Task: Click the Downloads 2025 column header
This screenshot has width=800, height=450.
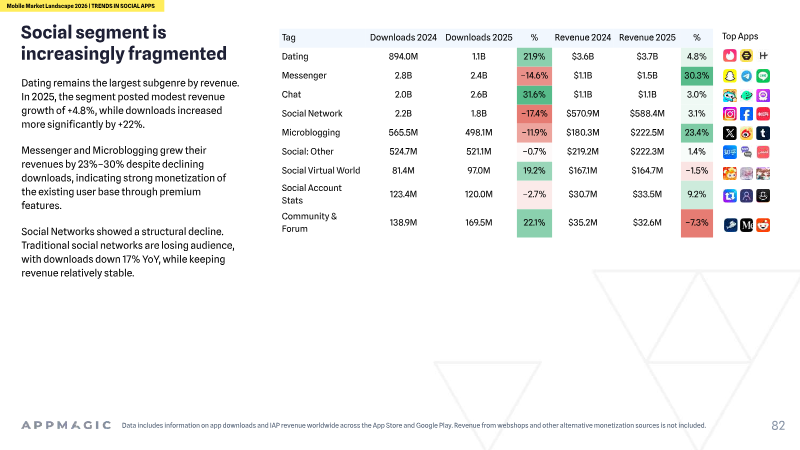Action: [x=479, y=38]
